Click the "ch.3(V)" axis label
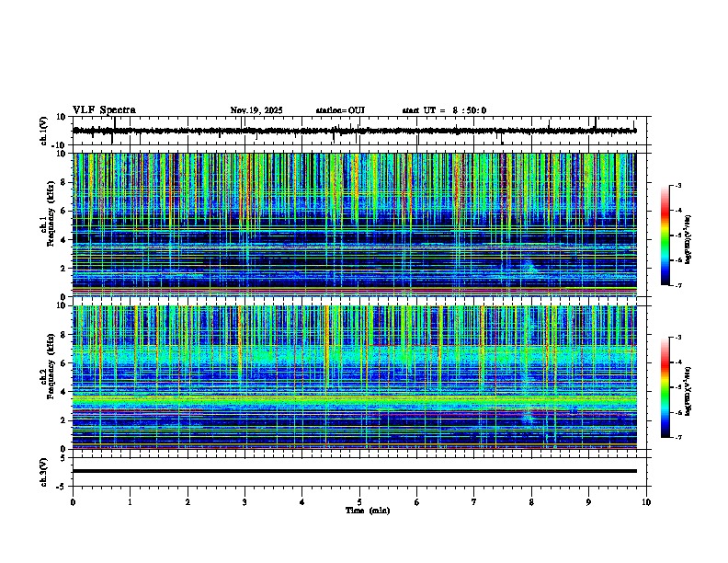728x563 pixels. 43,472
